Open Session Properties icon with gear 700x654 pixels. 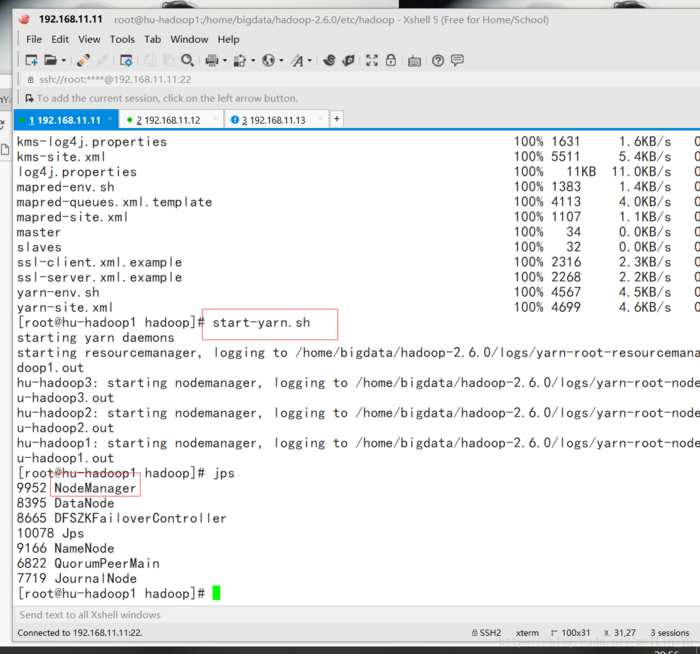point(126,60)
